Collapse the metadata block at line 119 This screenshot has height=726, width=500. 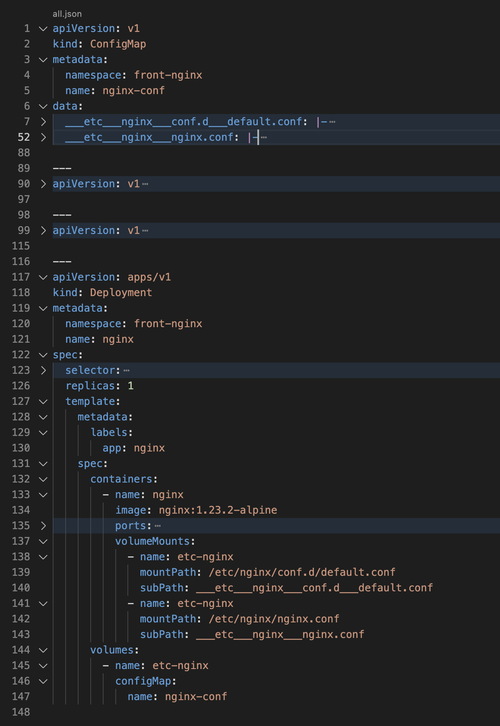coord(43,308)
